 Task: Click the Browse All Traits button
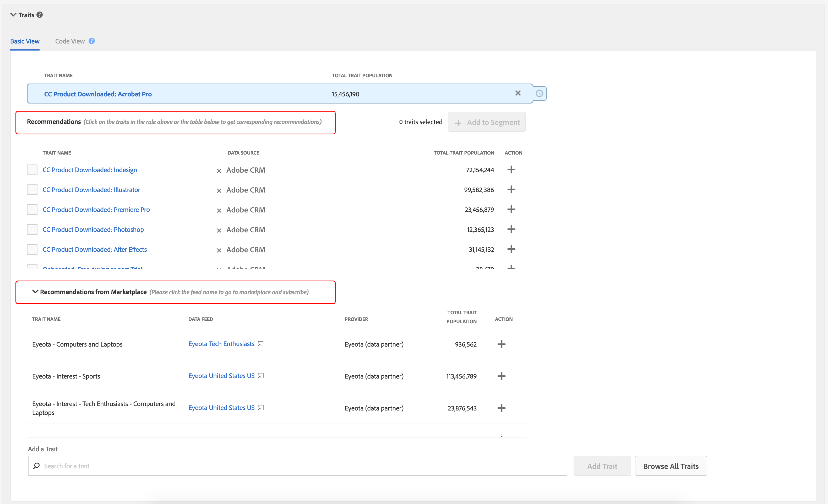pyautogui.click(x=671, y=466)
